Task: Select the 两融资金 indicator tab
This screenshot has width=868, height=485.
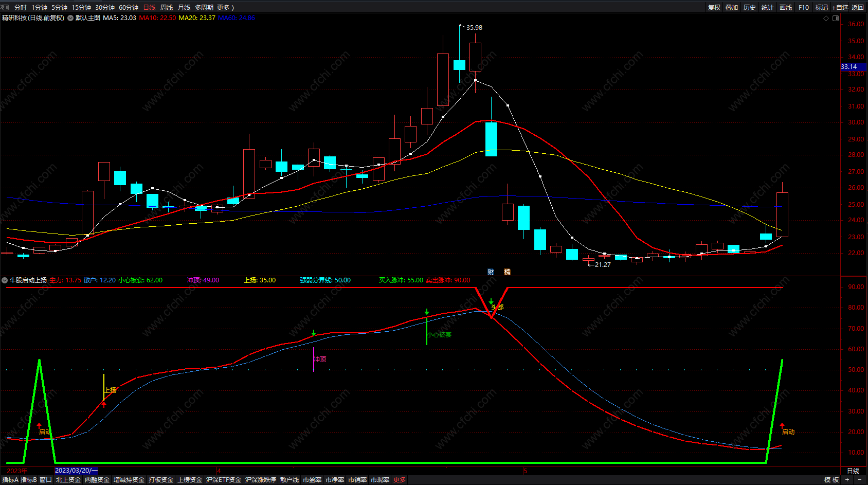Action: 97,480
